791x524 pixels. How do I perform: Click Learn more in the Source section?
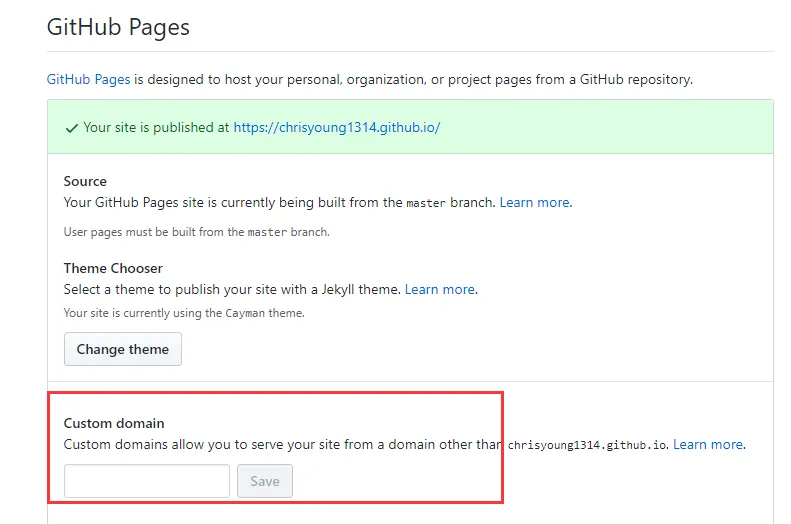click(535, 202)
